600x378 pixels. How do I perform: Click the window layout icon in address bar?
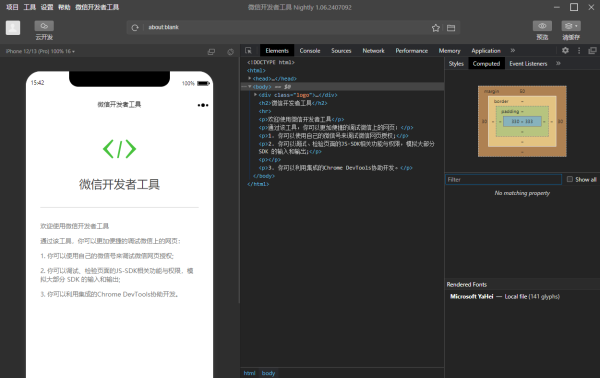click(x=451, y=28)
